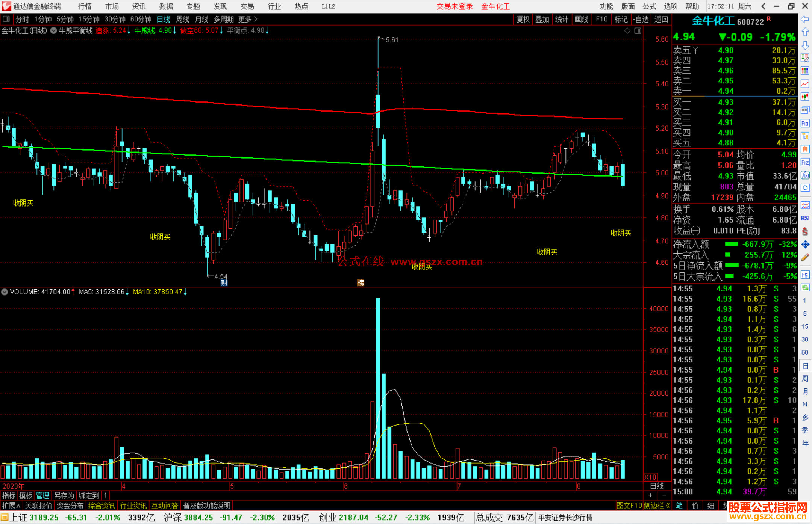Click the 返回 button
Screen dimensions: 812x524
[x=661, y=19]
